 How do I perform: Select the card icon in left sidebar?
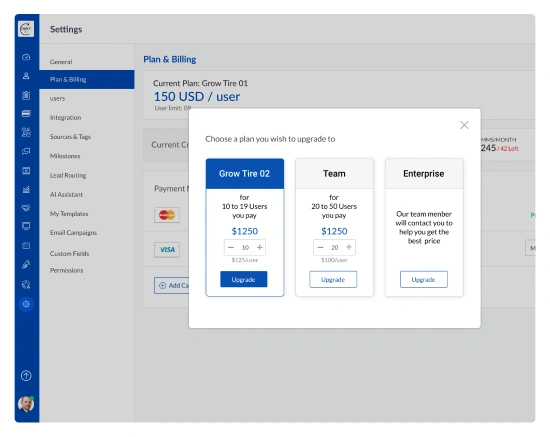point(26,114)
